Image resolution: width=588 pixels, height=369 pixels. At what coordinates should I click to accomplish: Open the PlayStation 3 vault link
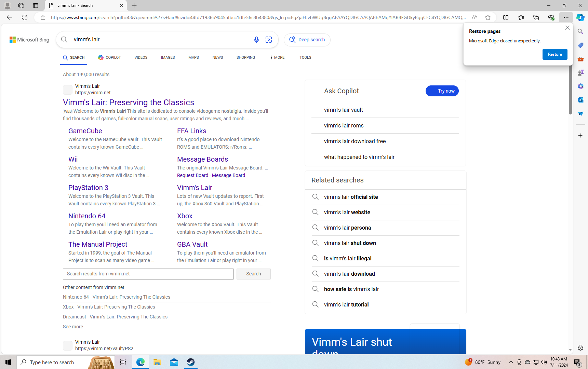coord(88,188)
